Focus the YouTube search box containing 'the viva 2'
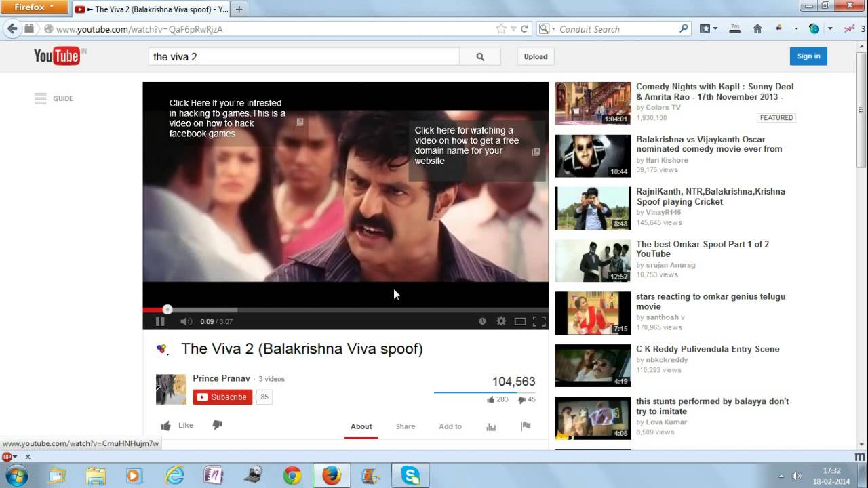Screen dimensions: 868x488 (x=304, y=57)
